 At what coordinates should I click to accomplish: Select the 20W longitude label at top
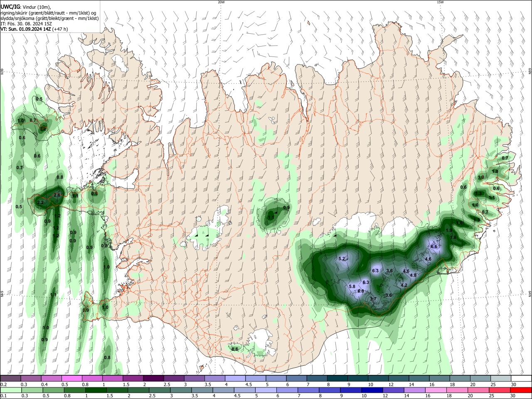[221, 2]
